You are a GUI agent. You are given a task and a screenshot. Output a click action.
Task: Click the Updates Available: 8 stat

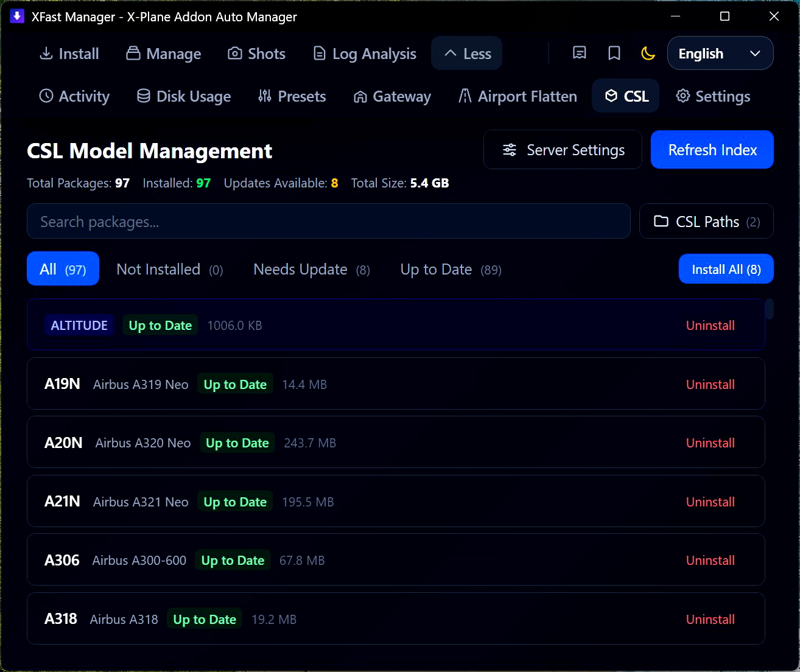pyautogui.click(x=281, y=183)
